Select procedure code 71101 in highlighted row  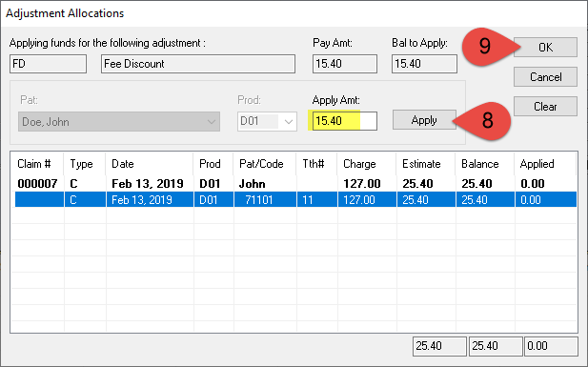point(259,199)
